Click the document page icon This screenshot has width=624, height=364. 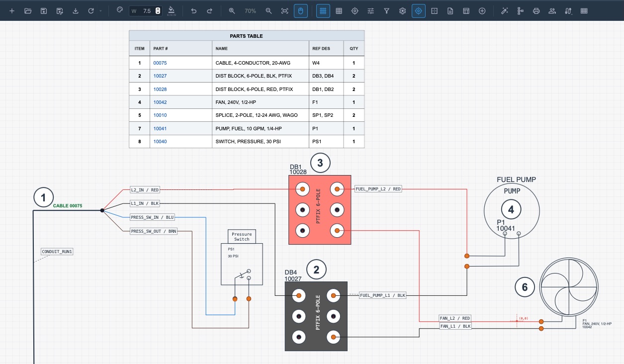tap(450, 11)
